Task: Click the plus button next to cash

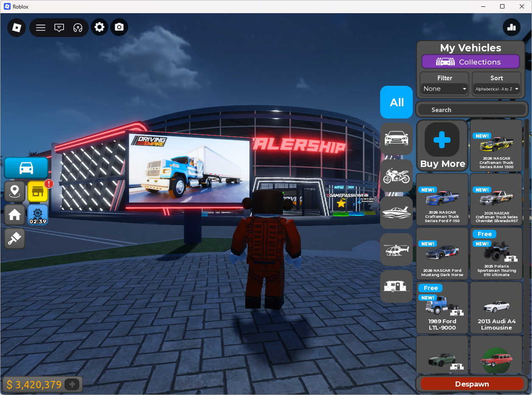Action: (x=72, y=384)
